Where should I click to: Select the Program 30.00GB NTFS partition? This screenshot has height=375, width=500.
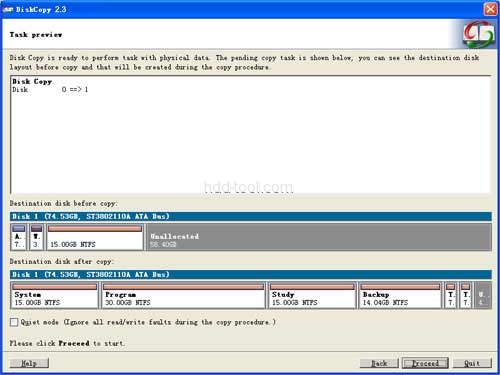(x=183, y=296)
